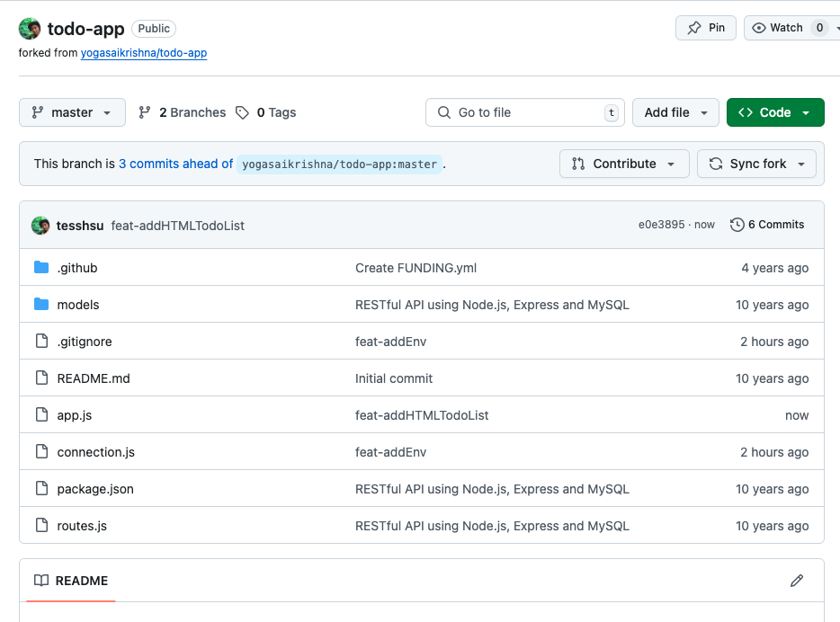Click the file icon for README.md
The width and height of the screenshot is (840, 622).
click(41, 378)
